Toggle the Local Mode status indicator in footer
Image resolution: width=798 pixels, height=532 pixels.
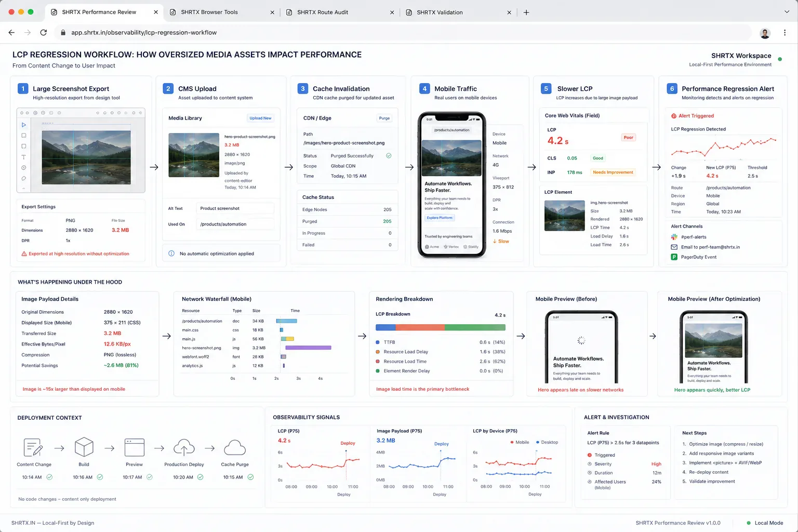tap(748, 523)
